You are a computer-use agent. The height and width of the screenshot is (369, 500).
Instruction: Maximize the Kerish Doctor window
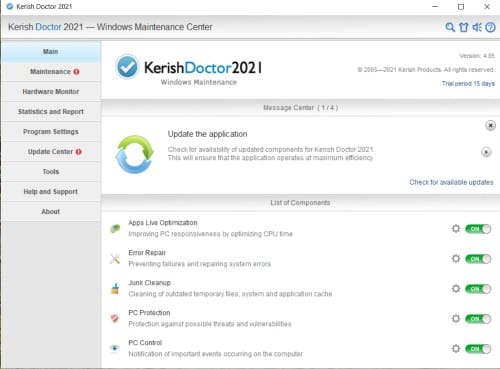461,7
